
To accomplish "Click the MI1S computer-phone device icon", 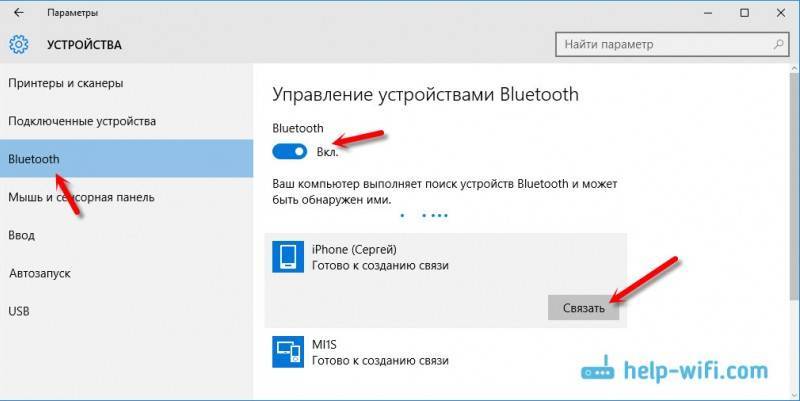I will pos(288,352).
